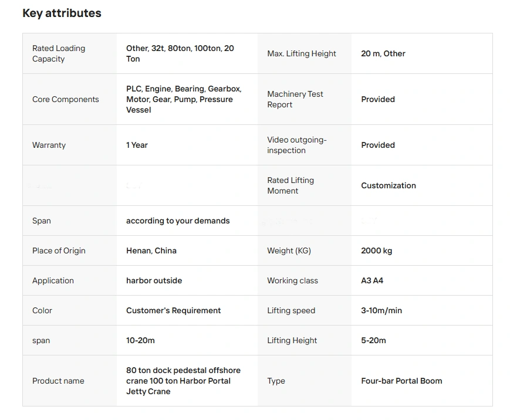Click the Warranty label cell
The width and height of the screenshot is (510, 420).
(49, 145)
